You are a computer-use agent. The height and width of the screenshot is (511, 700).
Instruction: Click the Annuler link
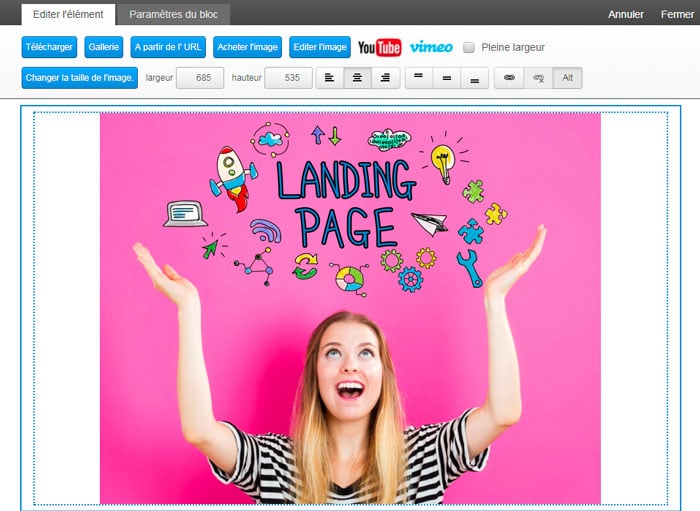(626, 14)
